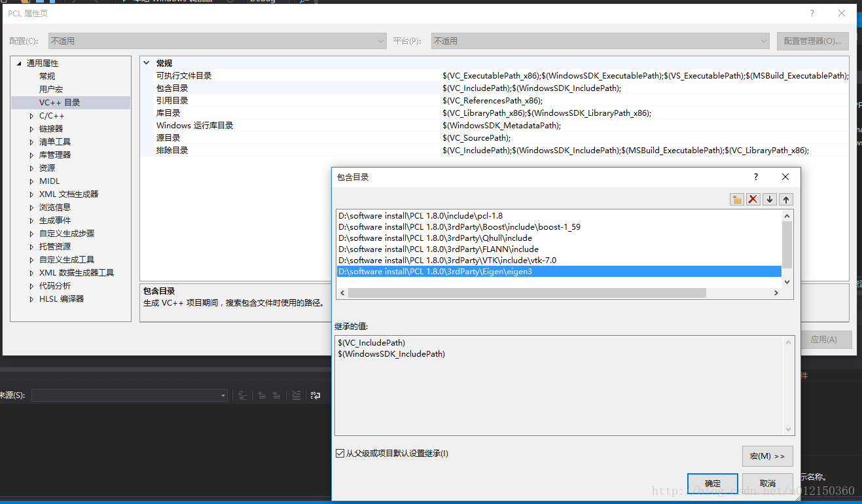Image resolution: width=862 pixels, height=504 pixels.
Task: Delete selected path with red X icon
Action: click(x=753, y=200)
